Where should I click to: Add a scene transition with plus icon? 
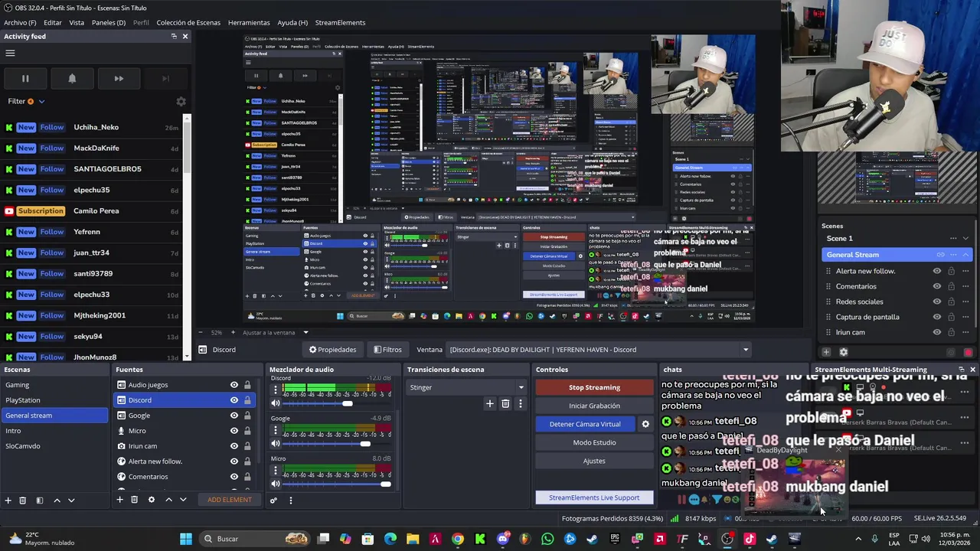[490, 403]
